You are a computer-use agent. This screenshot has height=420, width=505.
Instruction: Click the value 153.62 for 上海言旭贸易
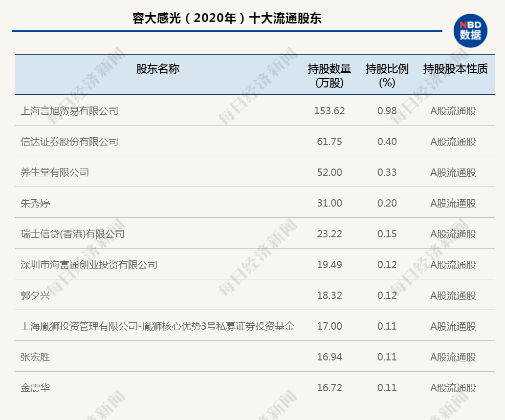329,111
